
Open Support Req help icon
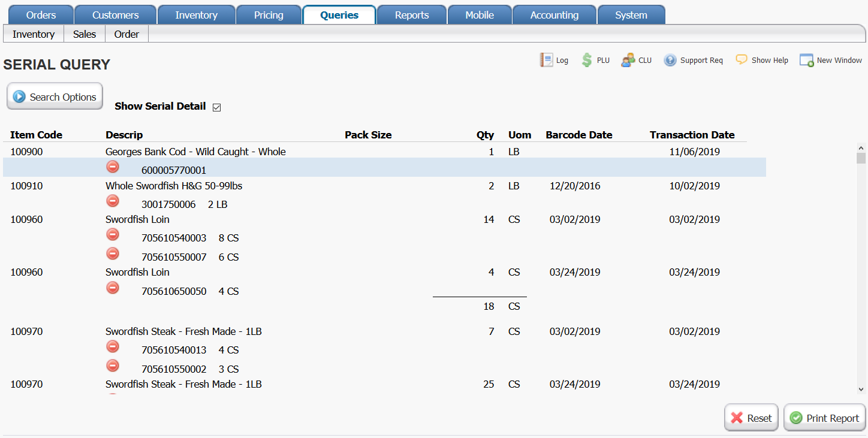(670, 60)
